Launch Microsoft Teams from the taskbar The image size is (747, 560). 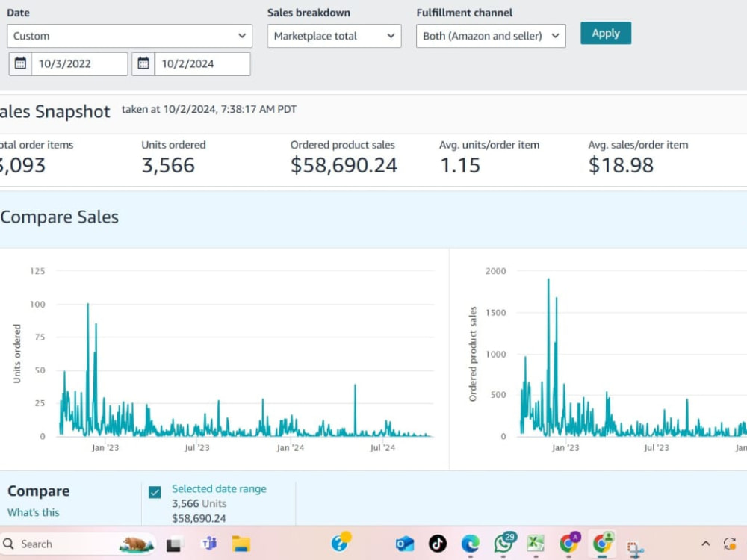click(209, 544)
